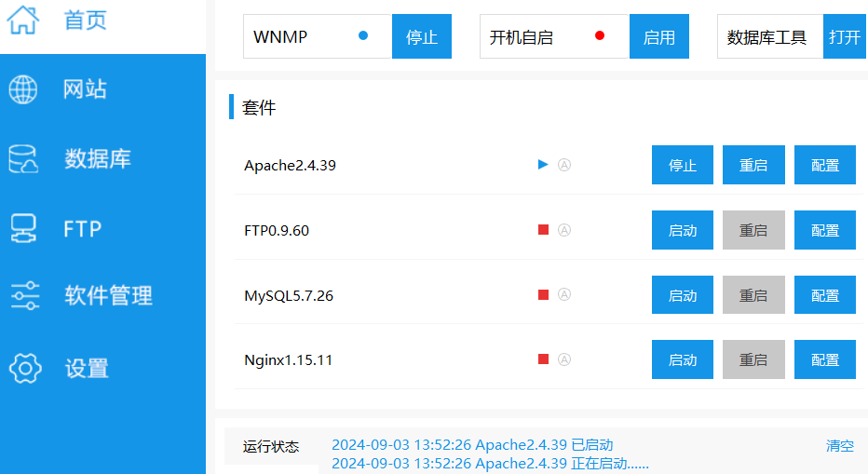Click the 数据库工具 label text

pos(766,37)
